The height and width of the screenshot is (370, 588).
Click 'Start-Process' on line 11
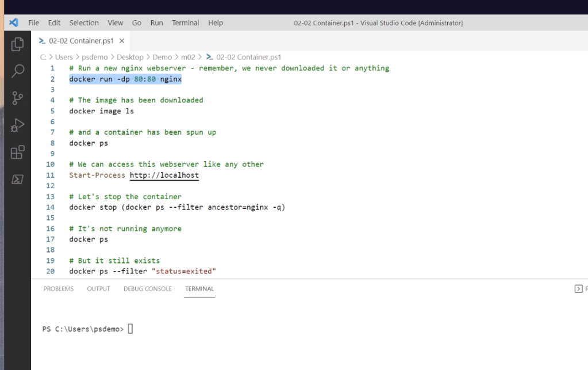pyautogui.click(x=97, y=176)
